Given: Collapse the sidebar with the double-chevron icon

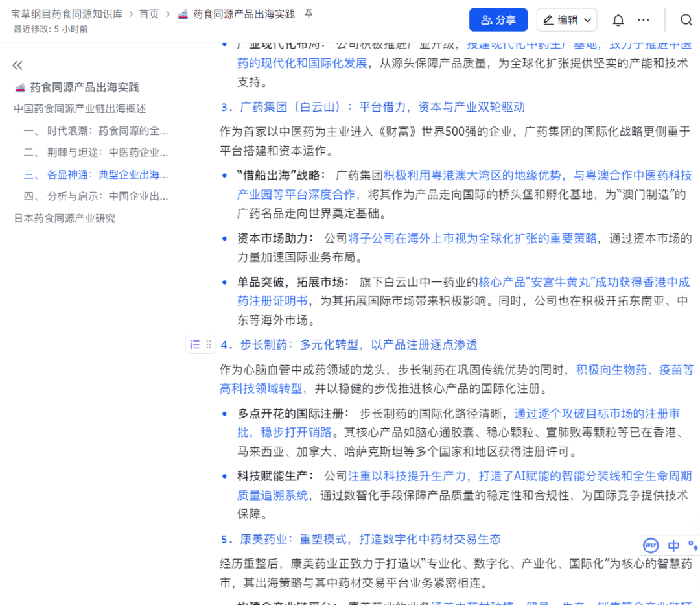Looking at the screenshot, I should (17, 65).
